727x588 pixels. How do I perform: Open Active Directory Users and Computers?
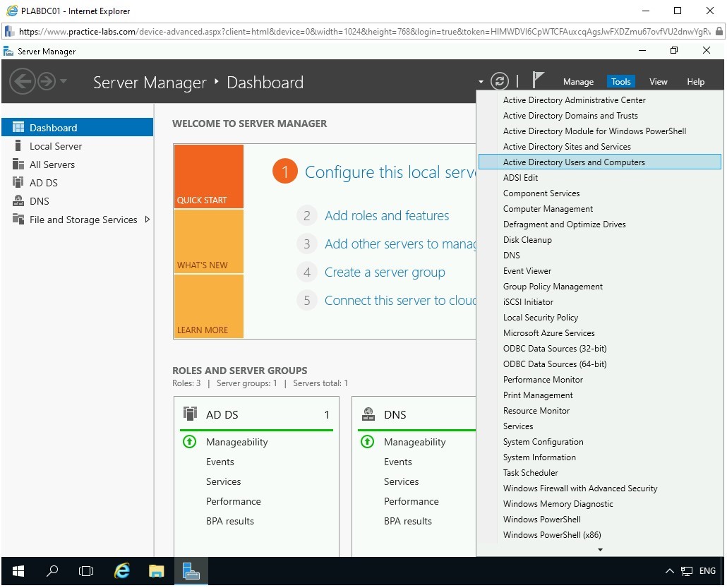pos(600,162)
